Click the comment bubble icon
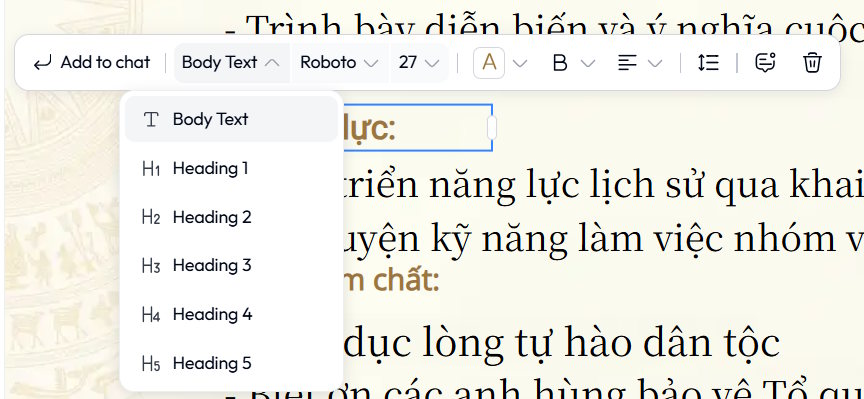Viewport: 864px width, 399px height. [765, 63]
